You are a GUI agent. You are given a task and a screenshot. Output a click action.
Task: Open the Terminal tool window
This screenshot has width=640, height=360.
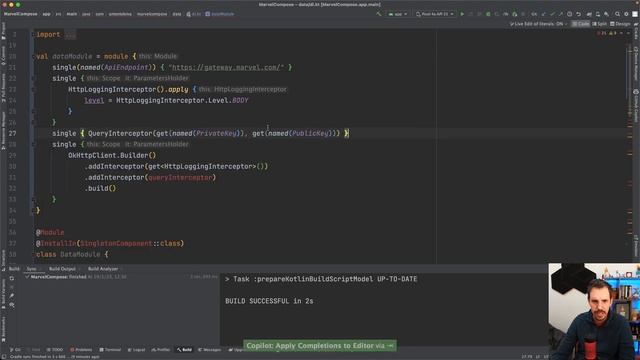pyautogui.click(x=110, y=350)
